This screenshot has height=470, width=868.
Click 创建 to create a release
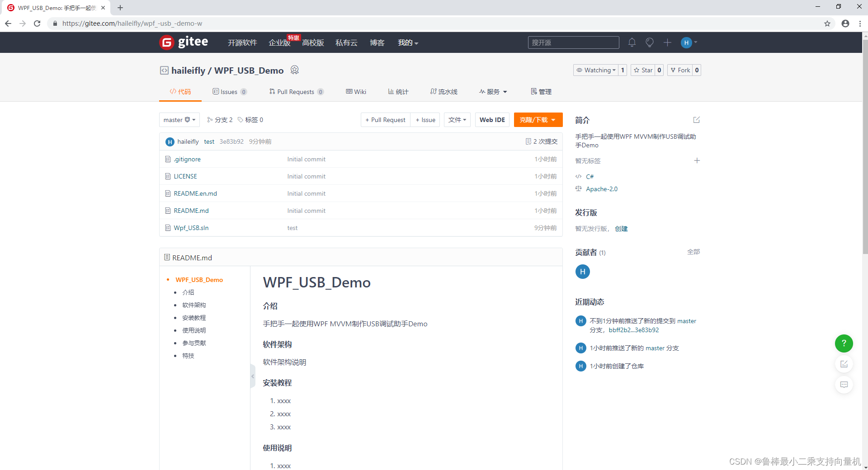coord(621,229)
